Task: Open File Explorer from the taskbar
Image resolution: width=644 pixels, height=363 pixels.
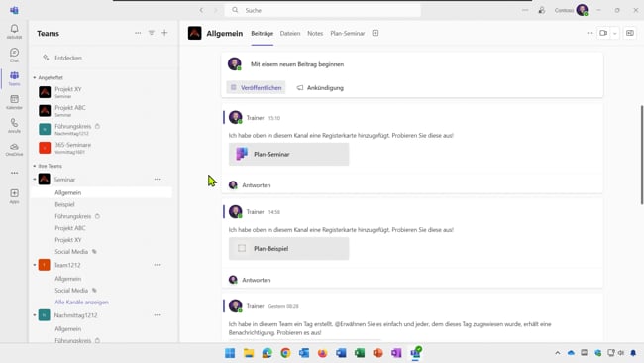Action: [249, 353]
